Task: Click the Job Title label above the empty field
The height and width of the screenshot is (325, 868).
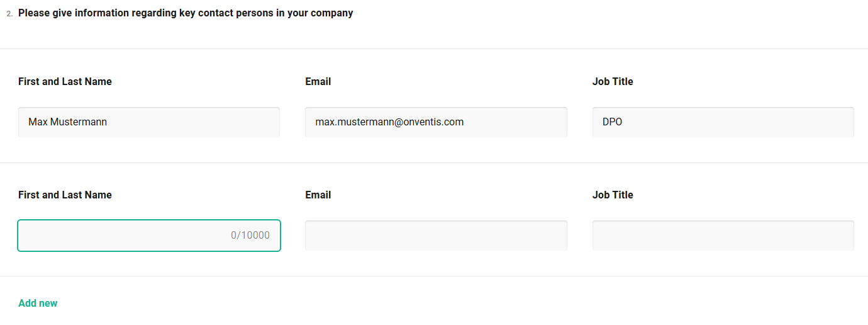Action: 613,195
